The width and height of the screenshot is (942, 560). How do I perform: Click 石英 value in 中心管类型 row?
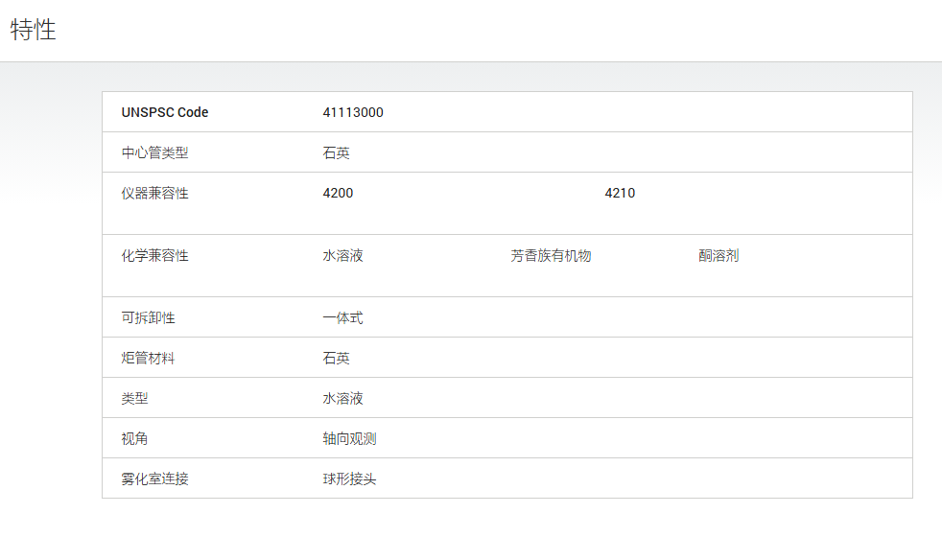[336, 152]
